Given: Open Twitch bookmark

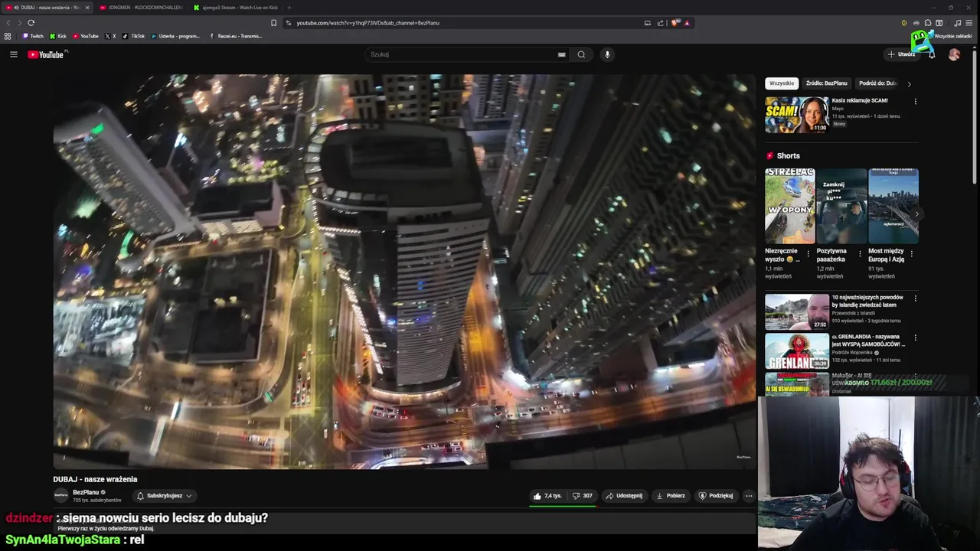Looking at the screenshot, I should point(33,36).
